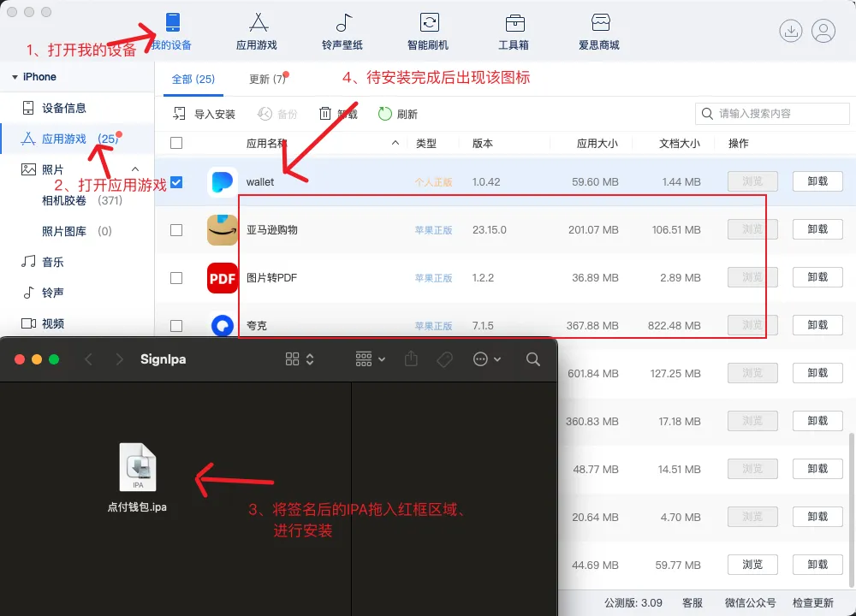Click the 导入安装 import install button
This screenshot has height=616, width=856.
205,114
